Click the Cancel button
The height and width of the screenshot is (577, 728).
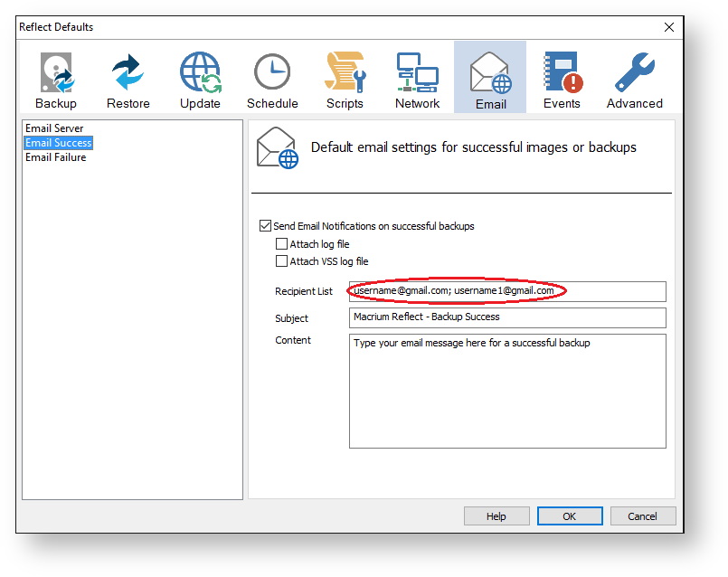[x=643, y=516]
